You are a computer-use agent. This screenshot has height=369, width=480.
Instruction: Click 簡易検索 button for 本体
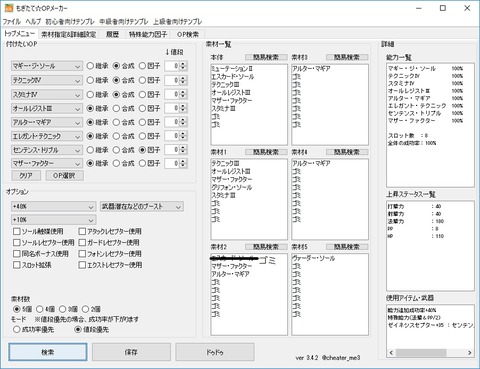(x=266, y=57)
